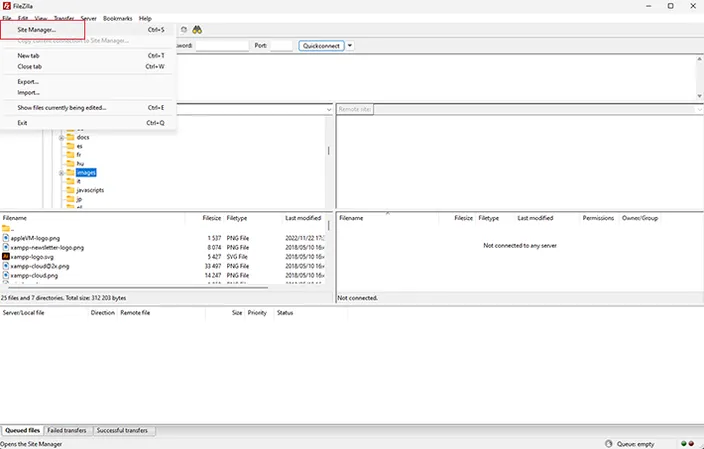Click the appleVM-logo.png file icon

(5, 238)
